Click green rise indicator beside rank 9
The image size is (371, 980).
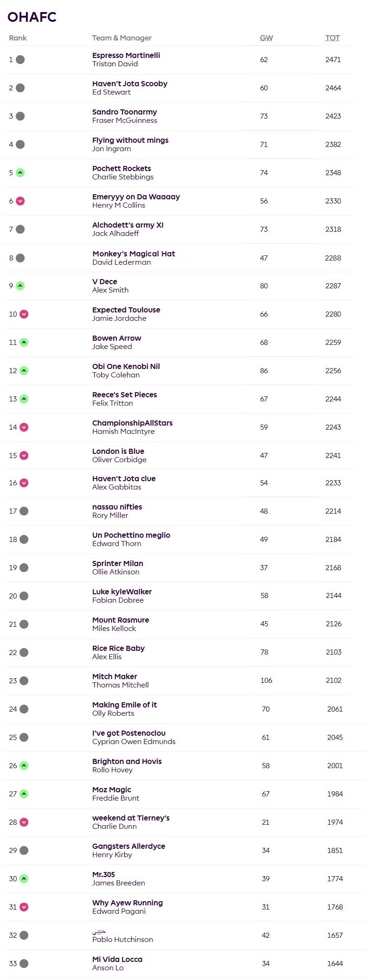point(20,286)
